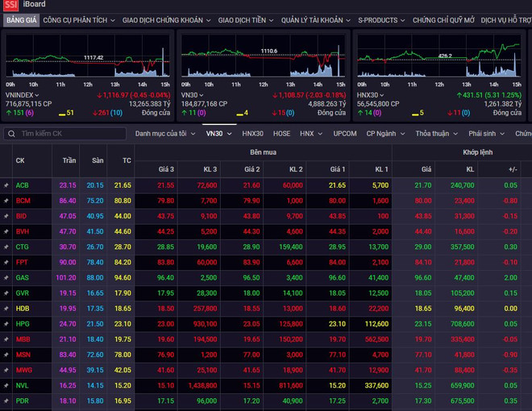Open the VNINDEX index selector dropdown
This screenshot has width=532, height=411.
37,95
